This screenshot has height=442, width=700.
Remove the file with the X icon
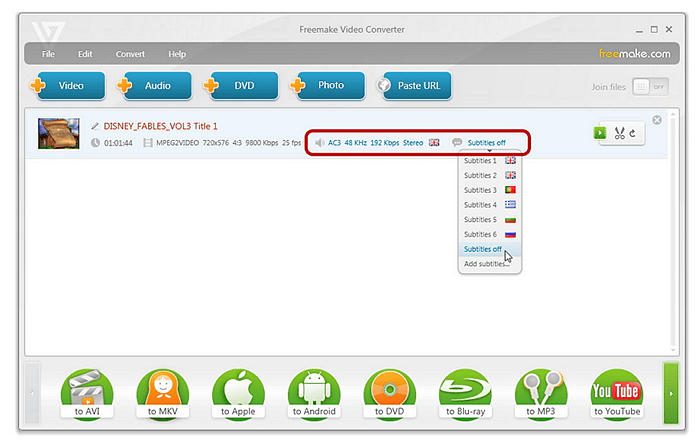coord(657,120)
